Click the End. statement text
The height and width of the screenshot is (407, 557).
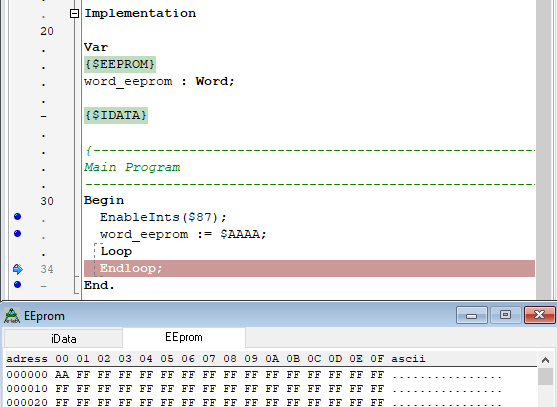click(x=99, y=286)
